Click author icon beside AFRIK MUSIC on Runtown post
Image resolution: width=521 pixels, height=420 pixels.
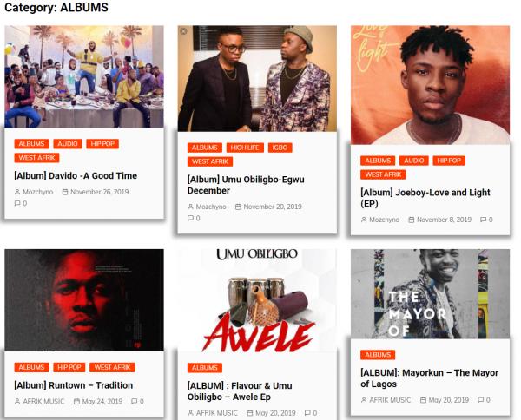(x=17, y=402)
